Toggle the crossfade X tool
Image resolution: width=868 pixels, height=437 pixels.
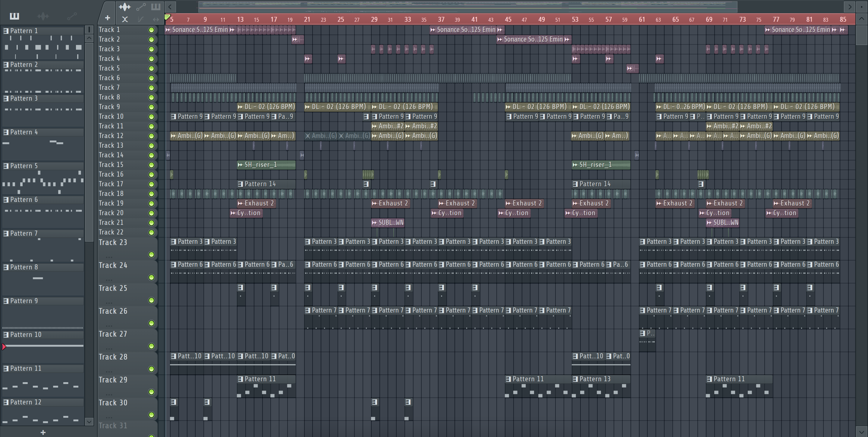tap(125, 19)
